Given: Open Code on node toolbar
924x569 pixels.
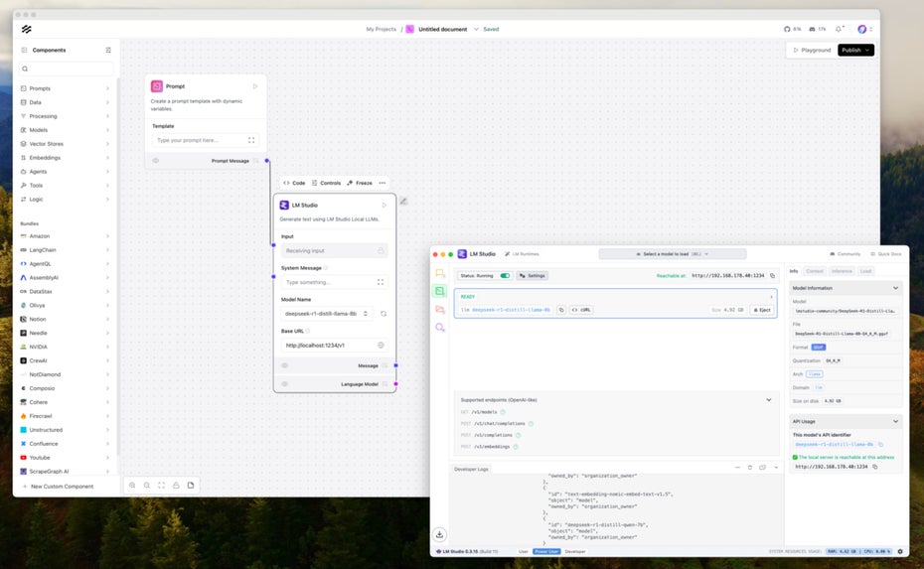Looking at the screenshot, I should (x=295, y=183).
